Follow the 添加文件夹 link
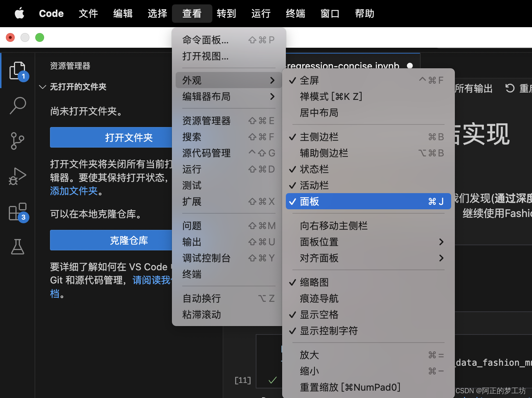 [74, 191]
